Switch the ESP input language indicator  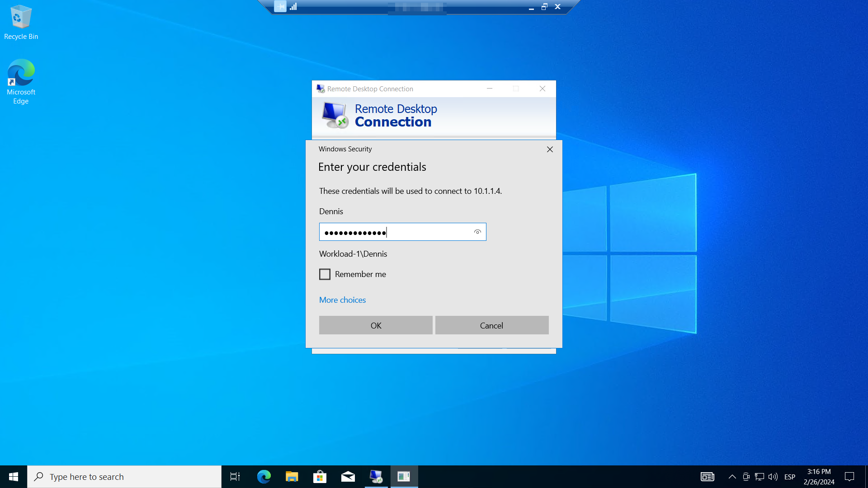790,477
